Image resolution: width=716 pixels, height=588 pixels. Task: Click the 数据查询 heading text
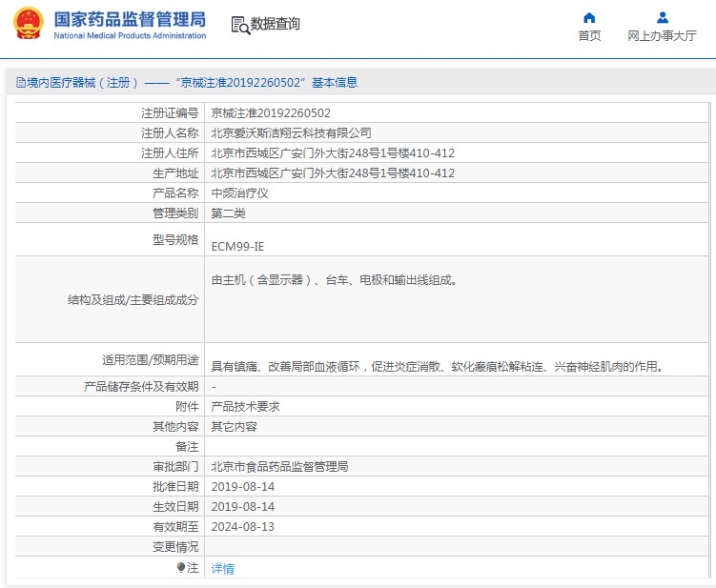click(x=275, y=24)
